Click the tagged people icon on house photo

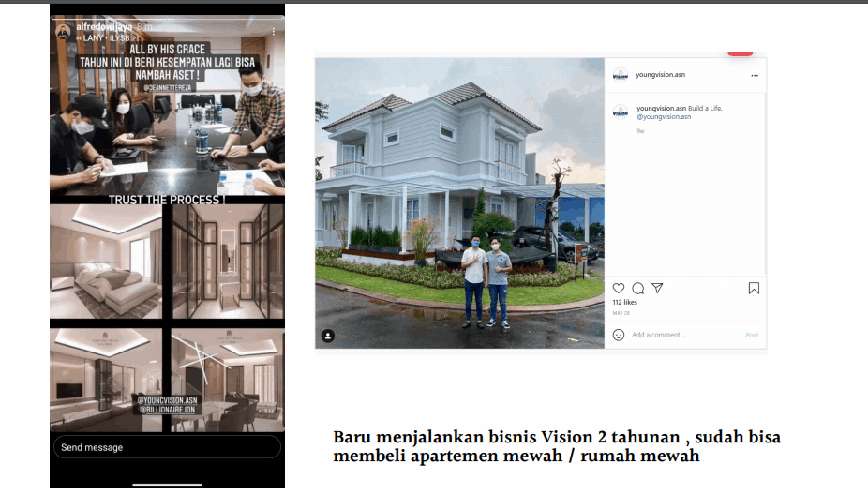click(328, 335)
